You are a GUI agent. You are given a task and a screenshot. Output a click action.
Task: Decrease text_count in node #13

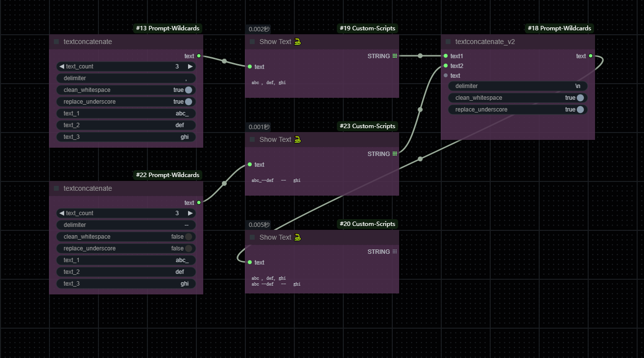click(62, 67)
